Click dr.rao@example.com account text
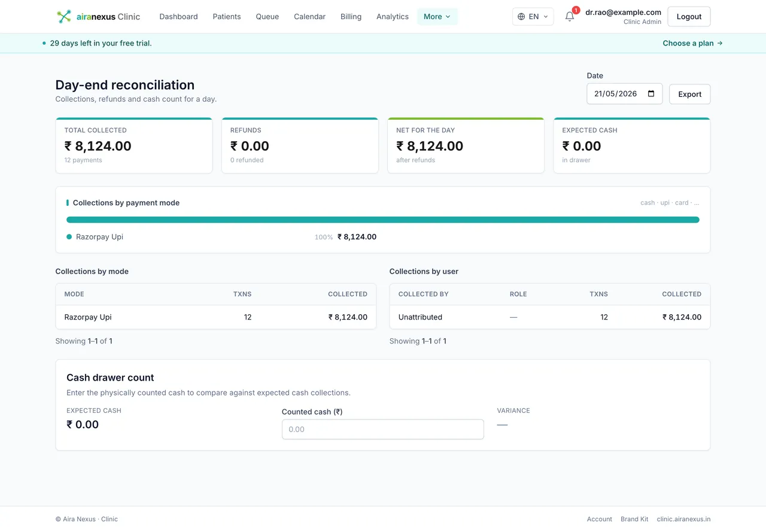The width and height of the screenshot is (766, 532). click(x=623, y=12)
